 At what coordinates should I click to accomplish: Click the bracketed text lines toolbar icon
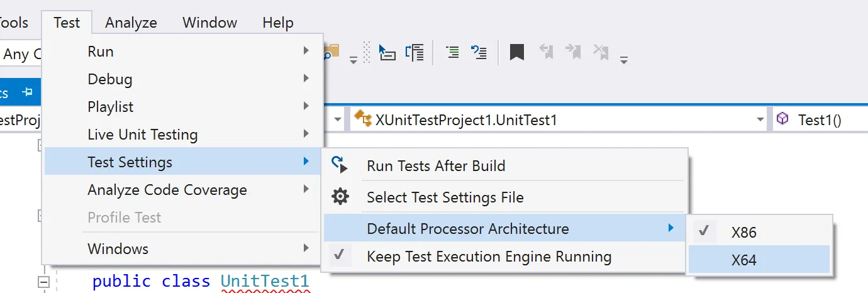click(x=415, y=52)
